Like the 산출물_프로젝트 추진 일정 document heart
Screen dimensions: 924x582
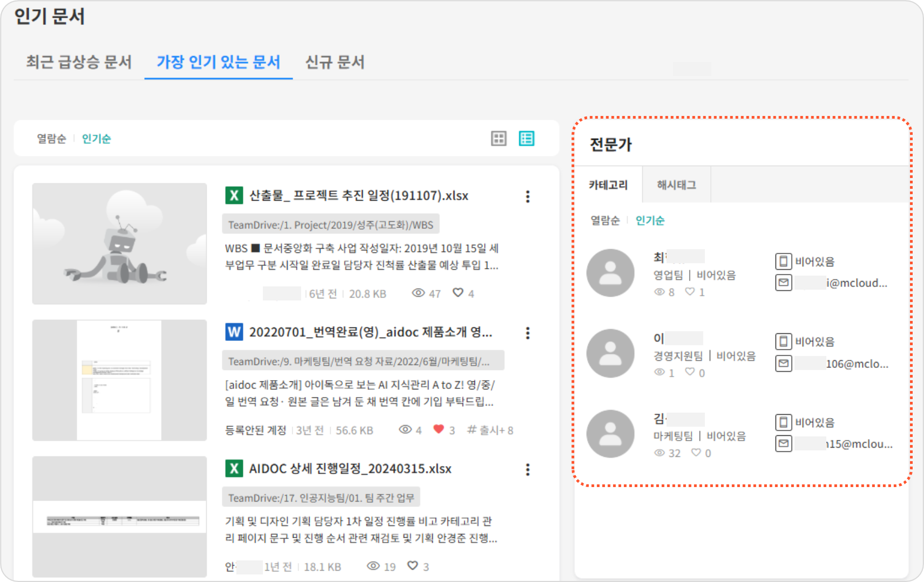[x=458, y=293]
